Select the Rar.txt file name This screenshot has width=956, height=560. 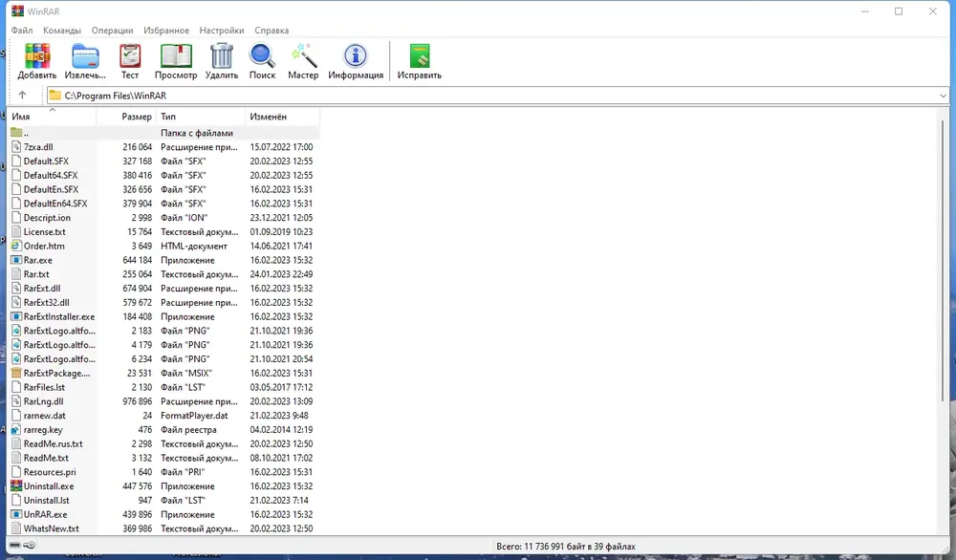(36, 274)
